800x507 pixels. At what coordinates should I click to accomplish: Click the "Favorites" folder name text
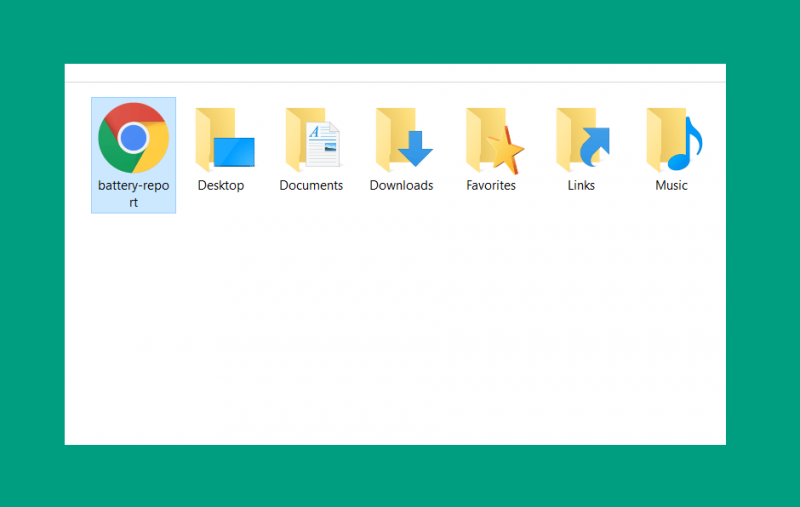[x=491, y=185]
